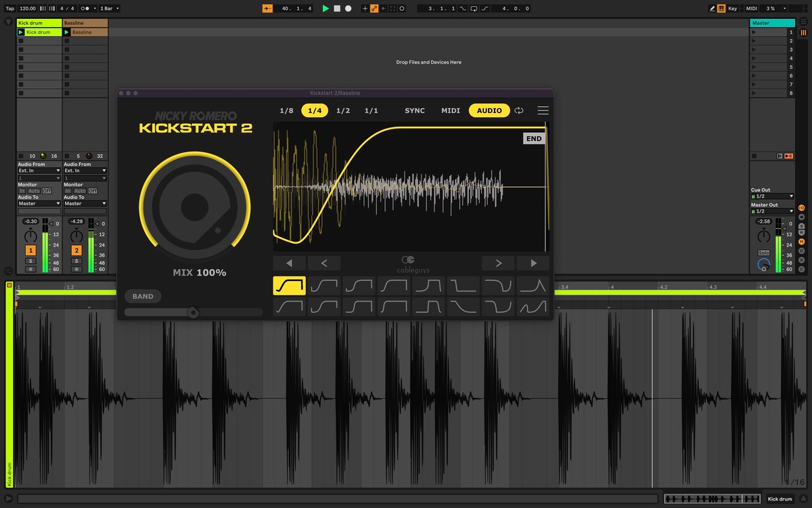Open the 1 Bar quantization dropdown
The image size is (812, 508).
coord(110,9)
